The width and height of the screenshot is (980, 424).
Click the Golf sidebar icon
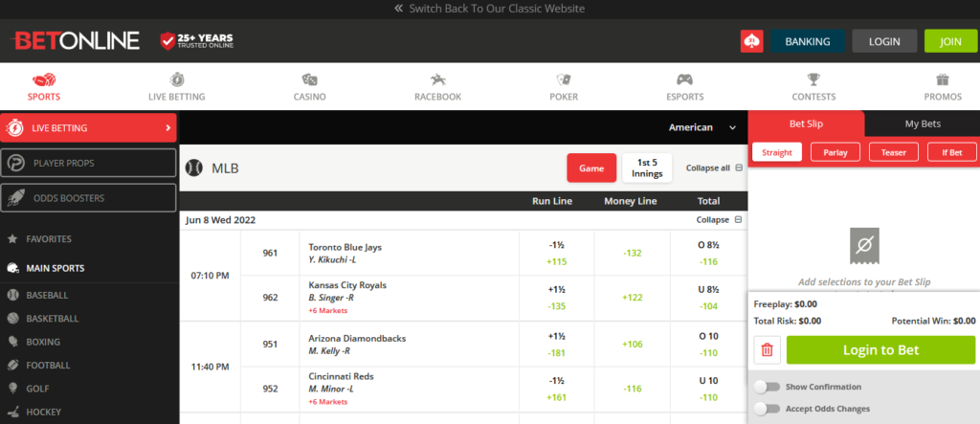tap(12, 389)
